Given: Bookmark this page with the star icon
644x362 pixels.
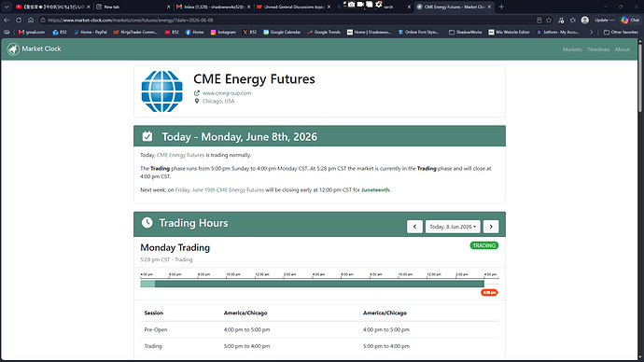Looking at the screenshot, I should tap(549, 21).
